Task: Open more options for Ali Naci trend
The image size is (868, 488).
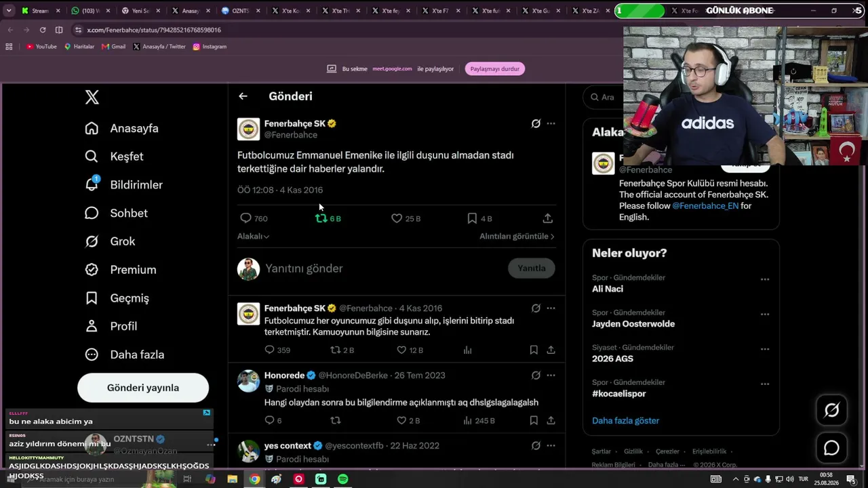Action: tap(765, 279)
